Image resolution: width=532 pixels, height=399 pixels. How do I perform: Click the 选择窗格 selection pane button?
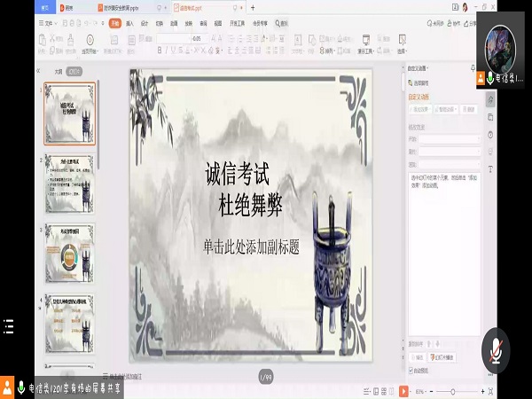(423, 83)
